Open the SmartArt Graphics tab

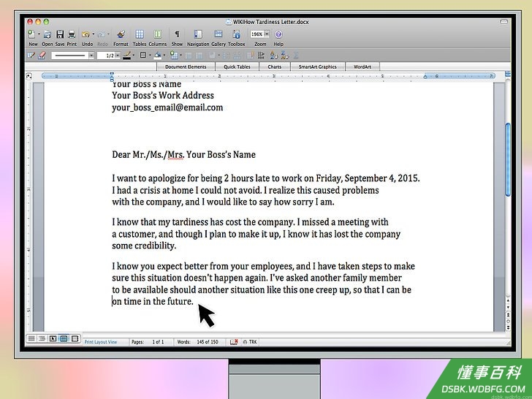click(318, 66)
